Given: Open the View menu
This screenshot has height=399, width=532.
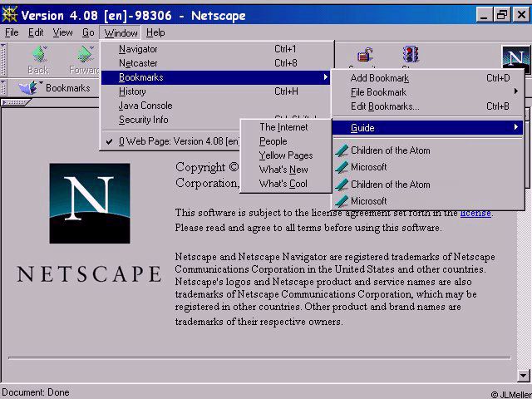Looking at the screenshot, I should [x=63, y=32].
